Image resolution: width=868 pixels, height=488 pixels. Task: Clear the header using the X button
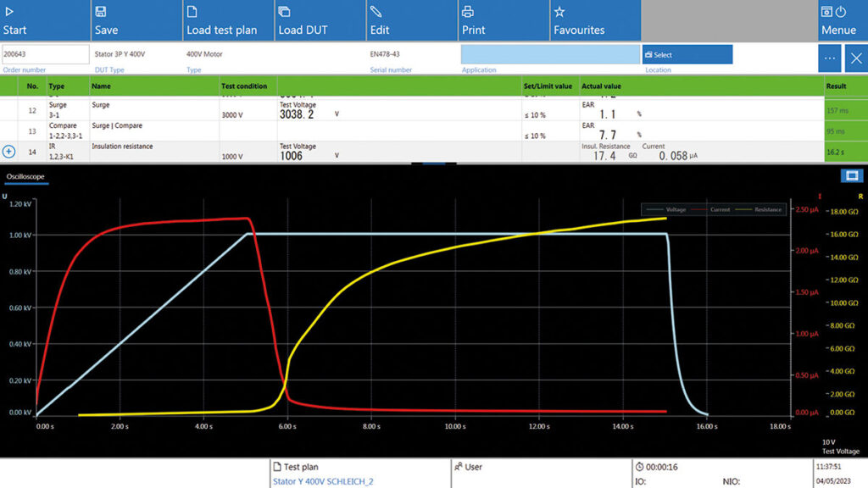(854, 58)
